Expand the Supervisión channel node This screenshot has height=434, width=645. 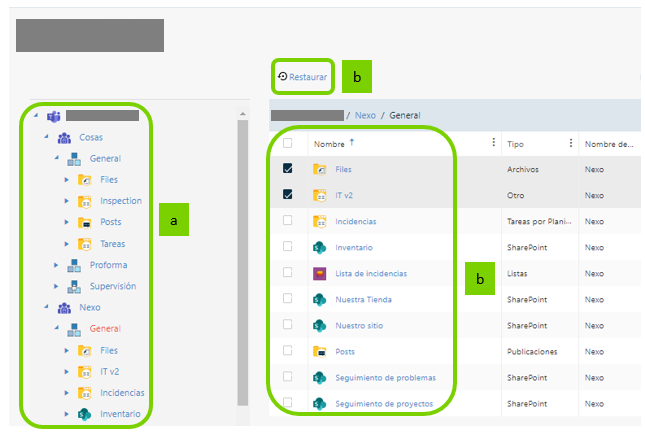point(56,286)
